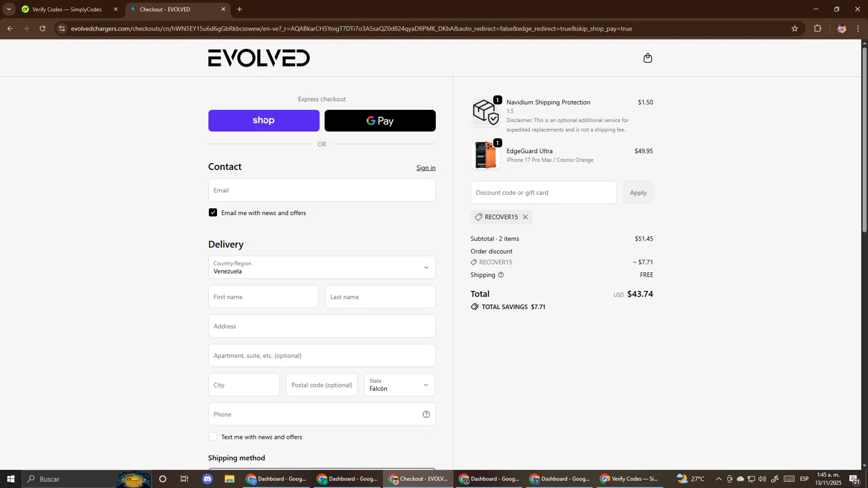The height and width of the screenshot is (488, 868).
Task: Click the Sign in link
Action: (426, 168)
